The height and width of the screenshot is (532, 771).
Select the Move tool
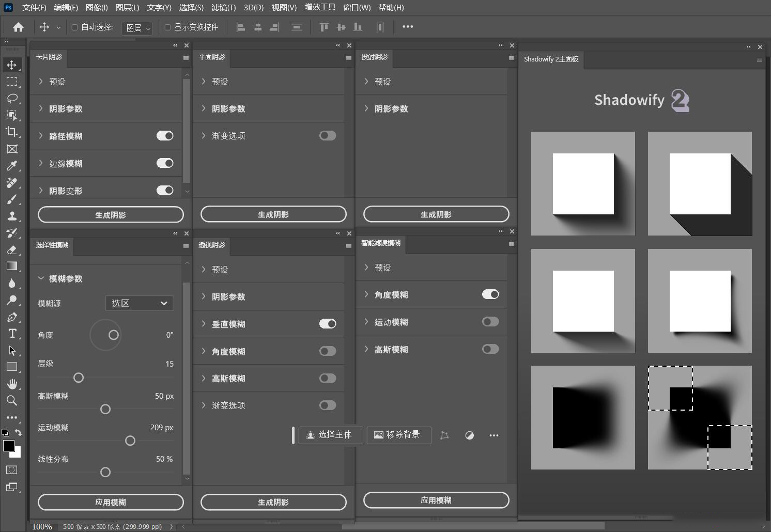[12, 65]
